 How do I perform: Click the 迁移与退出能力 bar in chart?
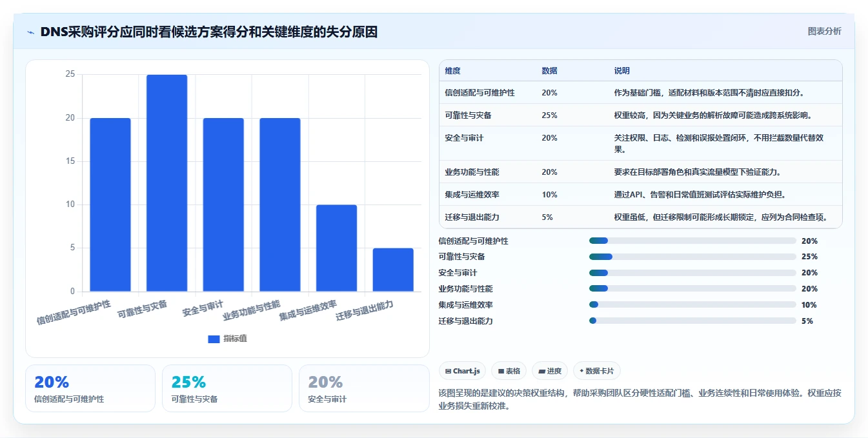tap(393, 270)
